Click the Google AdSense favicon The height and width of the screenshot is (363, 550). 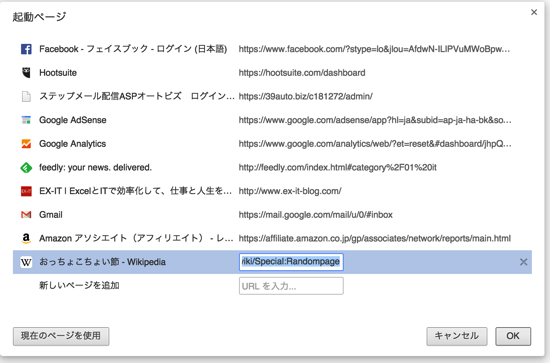(26, 120)
